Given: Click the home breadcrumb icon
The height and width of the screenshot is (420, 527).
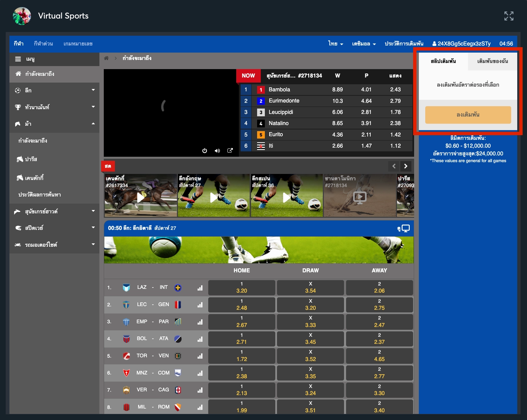Looking at the screenshot, I should coord(106,58).
